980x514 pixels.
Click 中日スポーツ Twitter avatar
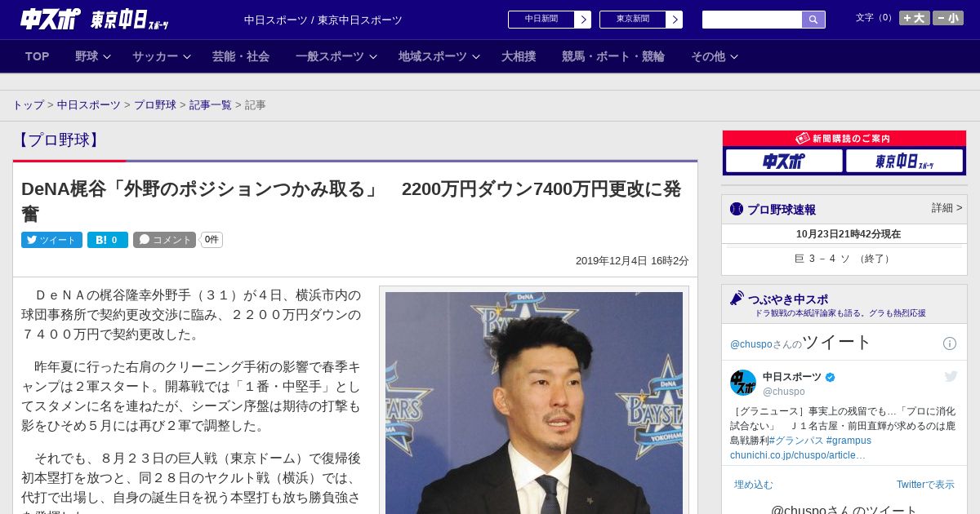point(743,383)
